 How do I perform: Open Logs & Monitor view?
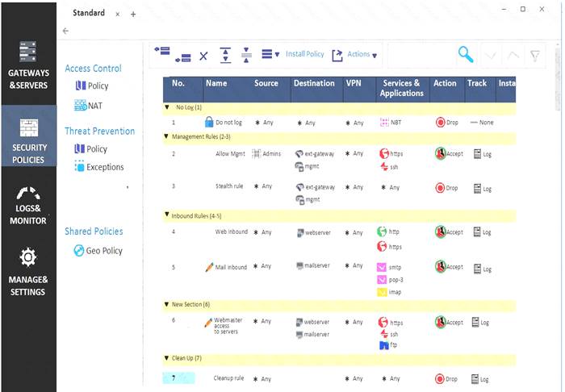[x=28, y=206]
